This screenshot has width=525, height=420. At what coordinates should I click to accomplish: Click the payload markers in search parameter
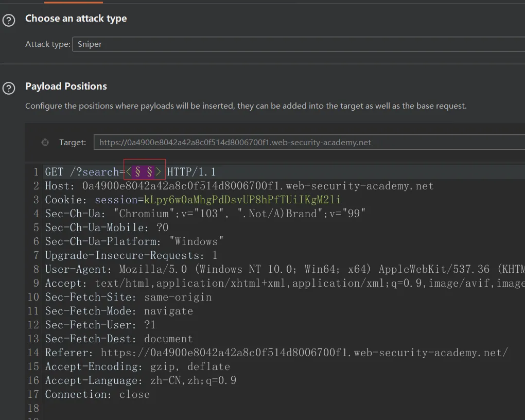point(144,172)
